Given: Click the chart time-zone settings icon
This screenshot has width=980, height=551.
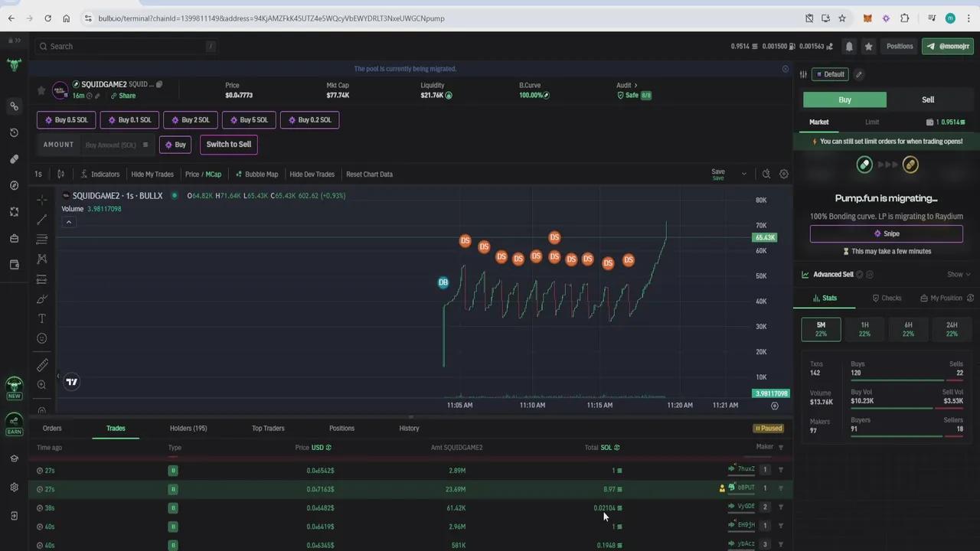Looking at the screenshot, I should [774, 406].
